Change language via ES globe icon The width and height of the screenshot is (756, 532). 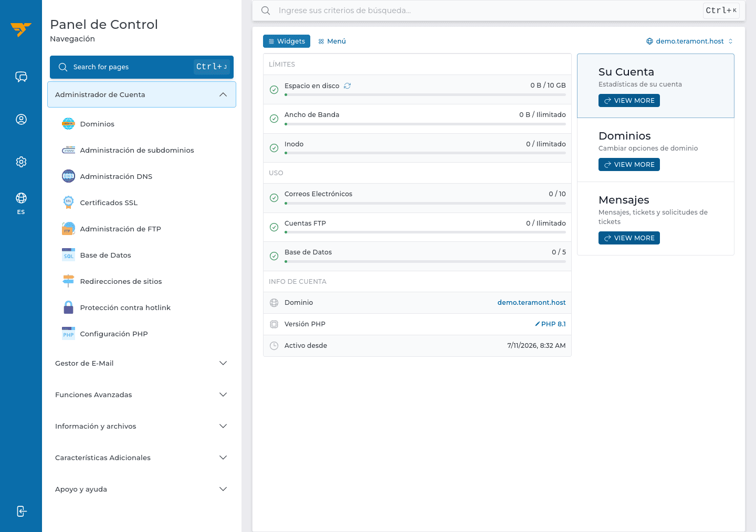pyautogui.click(x=21, y=203)
